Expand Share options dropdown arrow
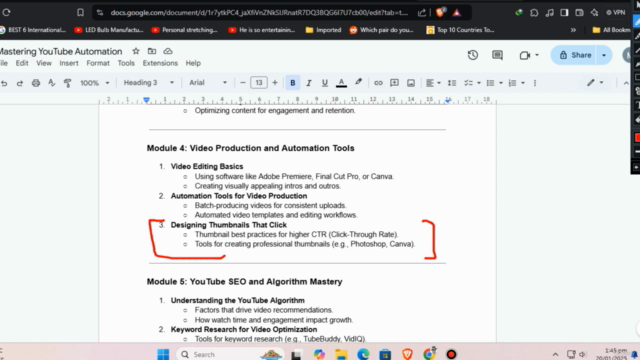This screenshot has height=360, width=640. pos(604,55)
